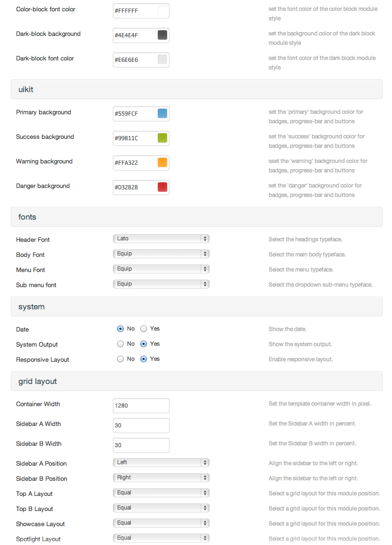The width and height of the screenshot is (392, 545).
Task: Open the Sidebar A Position dropdown showing Left
Action: (x=161, y=463)
